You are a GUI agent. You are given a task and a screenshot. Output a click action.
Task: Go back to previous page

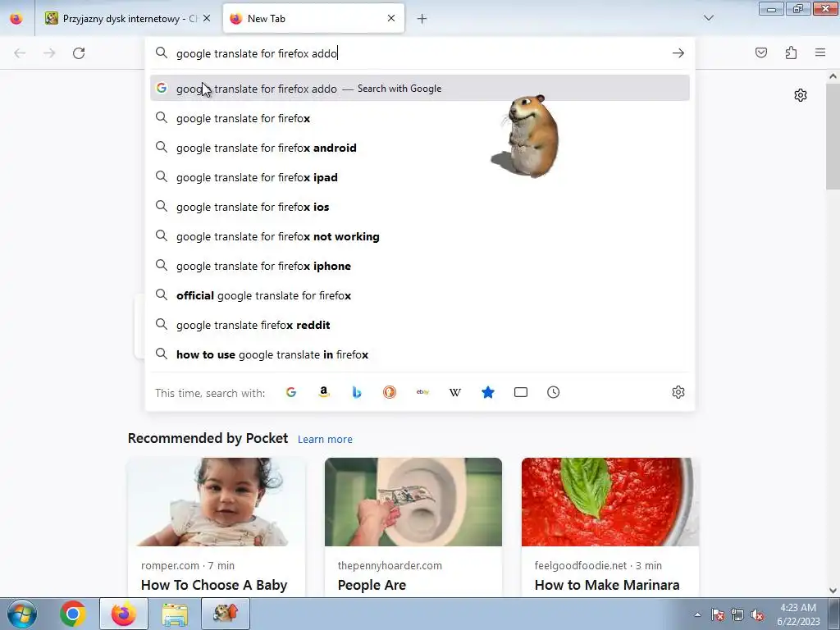pos(20,53)
